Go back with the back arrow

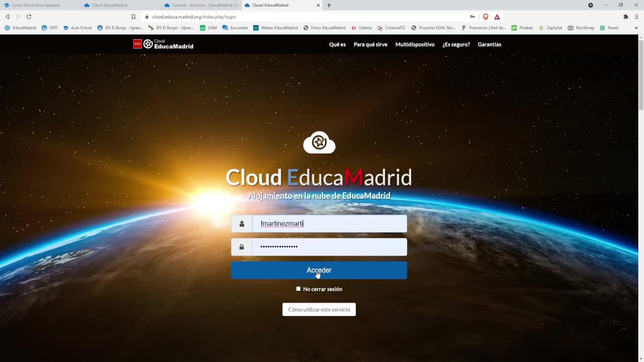click(7, 17)
